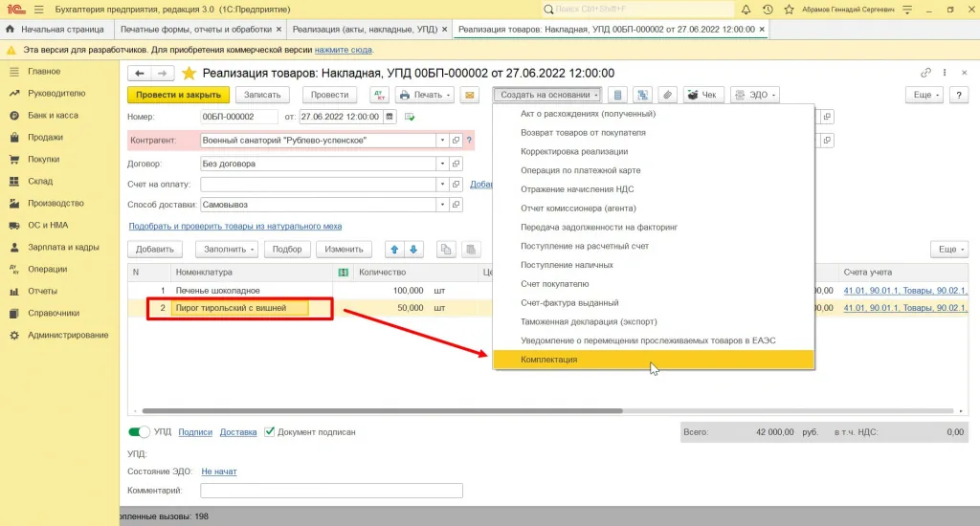Expand Договор dropdown arrow
980x526 pixels.
(442, 164)
